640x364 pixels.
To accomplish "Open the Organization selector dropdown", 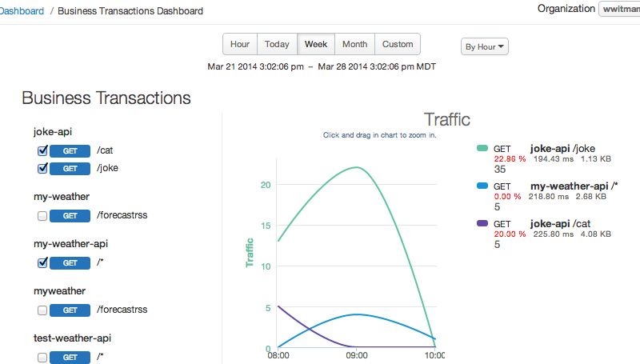I will click(618, 9).
